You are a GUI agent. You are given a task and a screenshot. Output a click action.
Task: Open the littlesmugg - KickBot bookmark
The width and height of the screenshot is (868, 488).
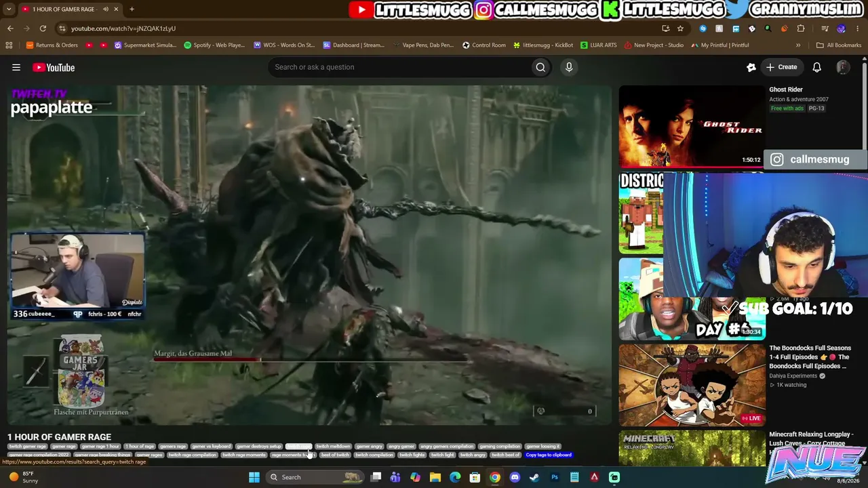(543, 45)
